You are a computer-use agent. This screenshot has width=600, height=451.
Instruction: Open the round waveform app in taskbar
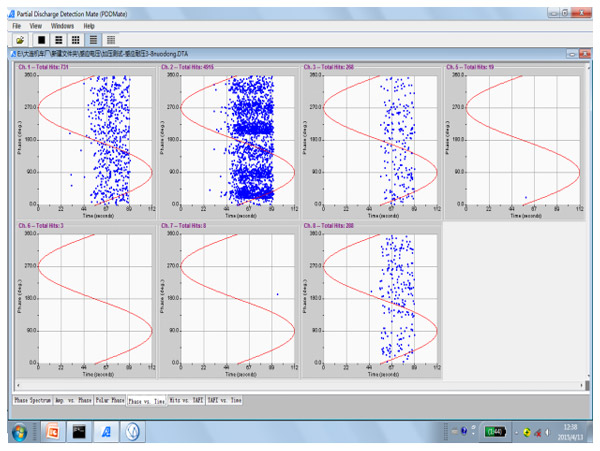tap(133, 432)
